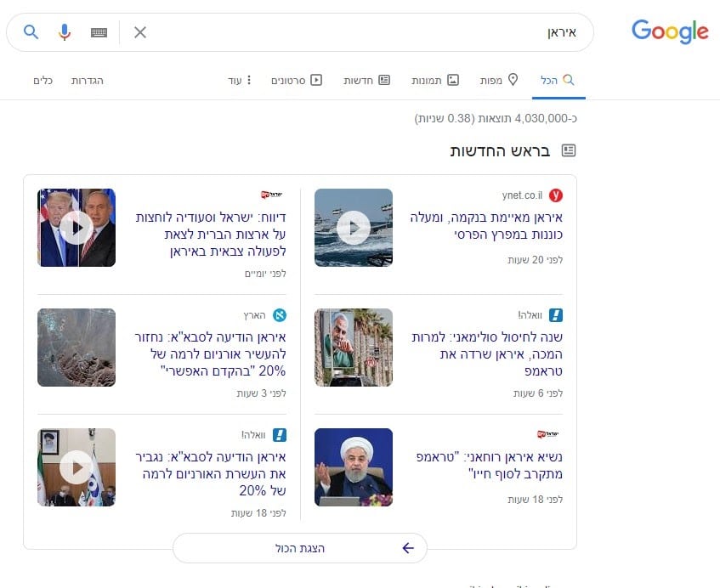The height and width of the screenshot is (588, 720).
Task: Switch to the הכל all results tab
Action: [x=558, y=81]
